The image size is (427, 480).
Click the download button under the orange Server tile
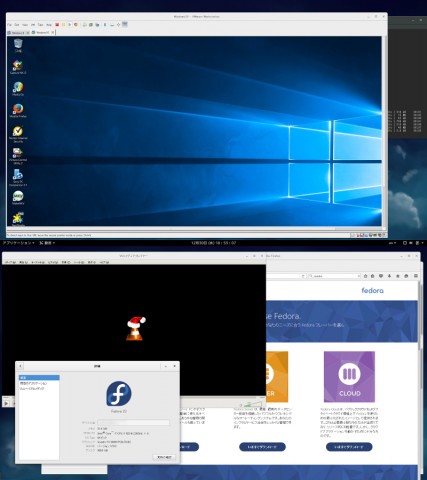(x=262, y=447)
